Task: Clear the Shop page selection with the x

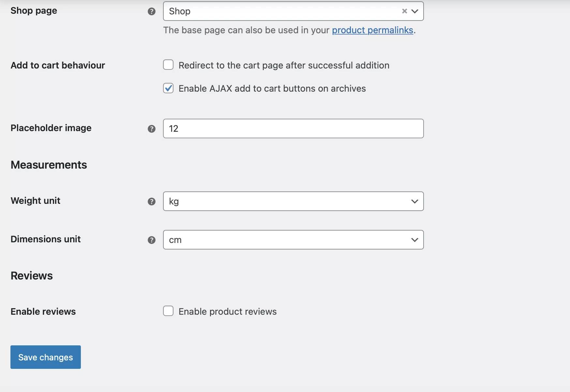Action: coord(404,11)
